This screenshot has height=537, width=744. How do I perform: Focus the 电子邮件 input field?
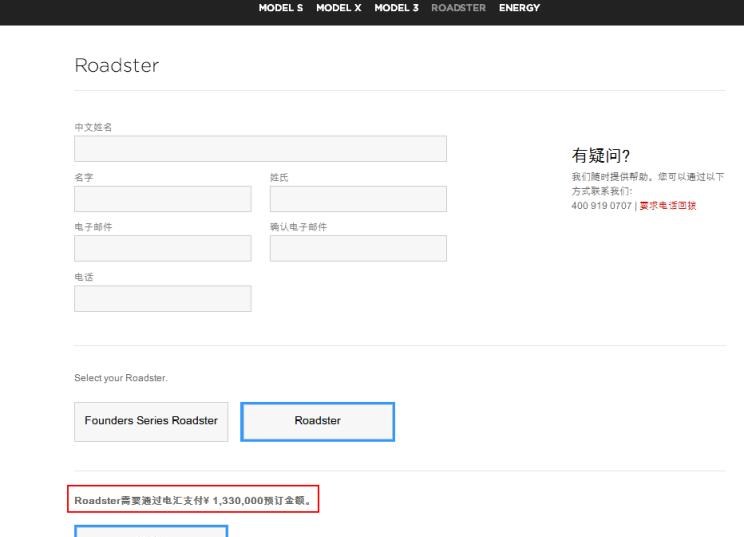163,248
